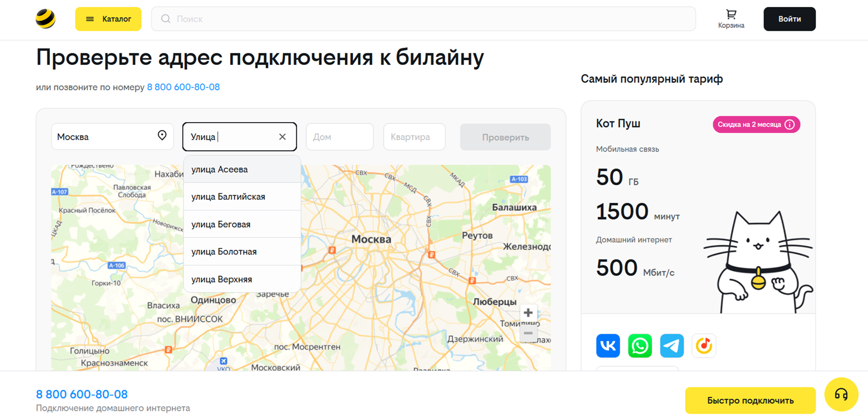Click the Самый популярный тариф heading

pyautogui.click(x=652, y=79)
